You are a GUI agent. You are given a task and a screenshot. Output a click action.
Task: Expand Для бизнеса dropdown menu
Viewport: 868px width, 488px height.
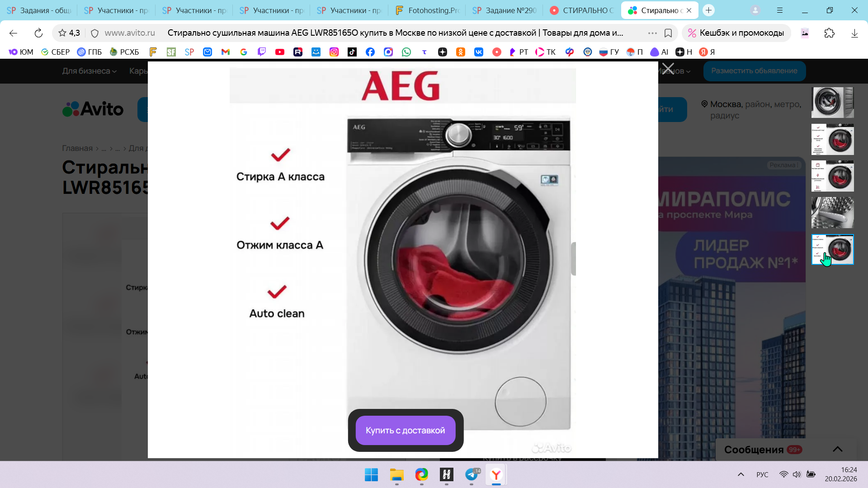[x=89, y=71]
